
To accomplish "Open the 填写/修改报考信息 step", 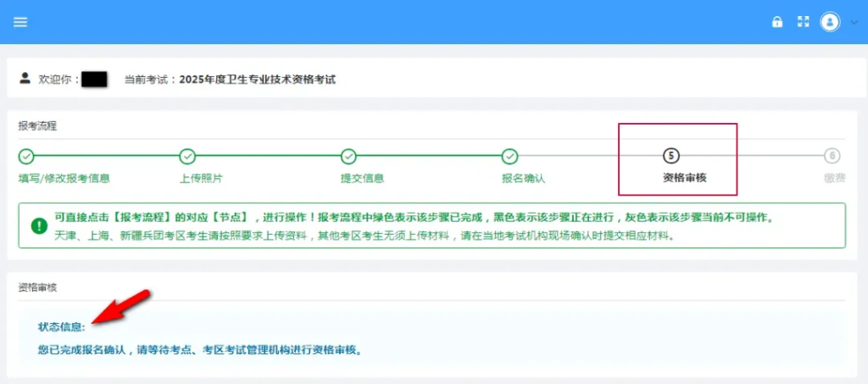I will click(x=64, y=179).
